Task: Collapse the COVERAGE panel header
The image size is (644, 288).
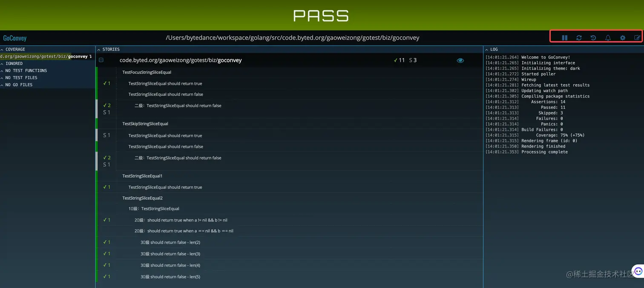Action: [x=48, y=49]
